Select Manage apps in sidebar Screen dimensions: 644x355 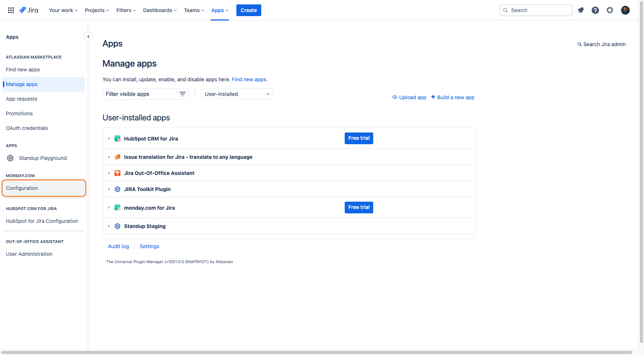point(44,84)
